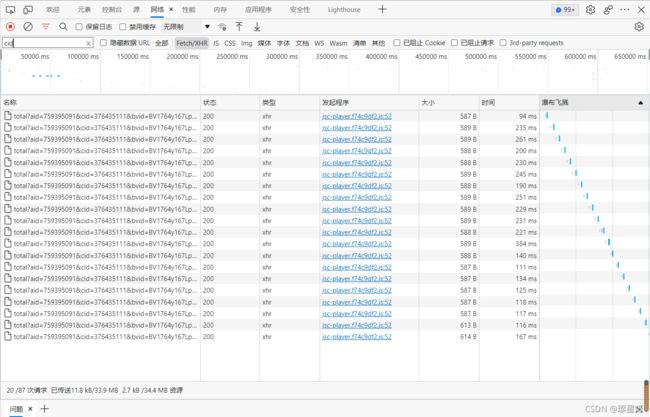Switch to the 内存 tab
This screenshot has height=417, width=650.
coord(220,10)
